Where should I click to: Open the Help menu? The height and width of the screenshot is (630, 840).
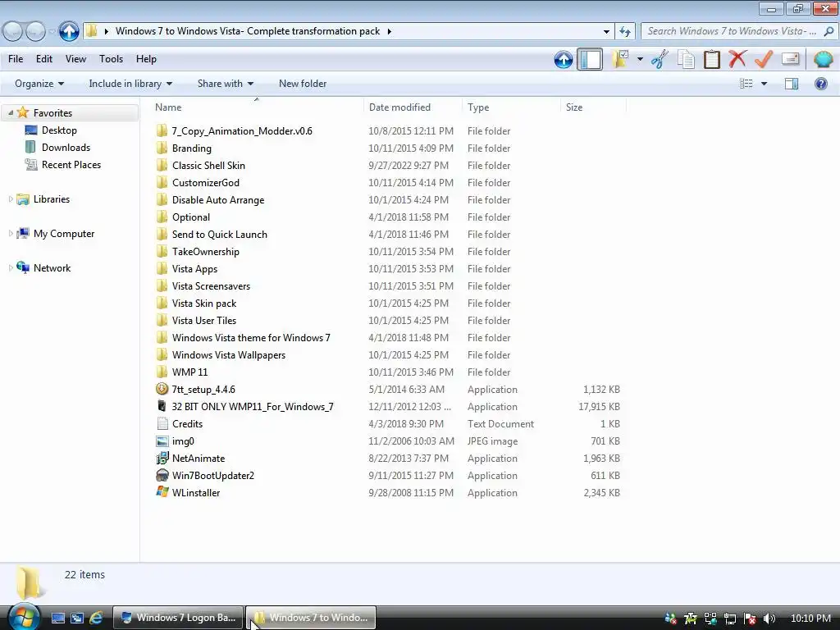pyautogui.click(x=146, y=59)
